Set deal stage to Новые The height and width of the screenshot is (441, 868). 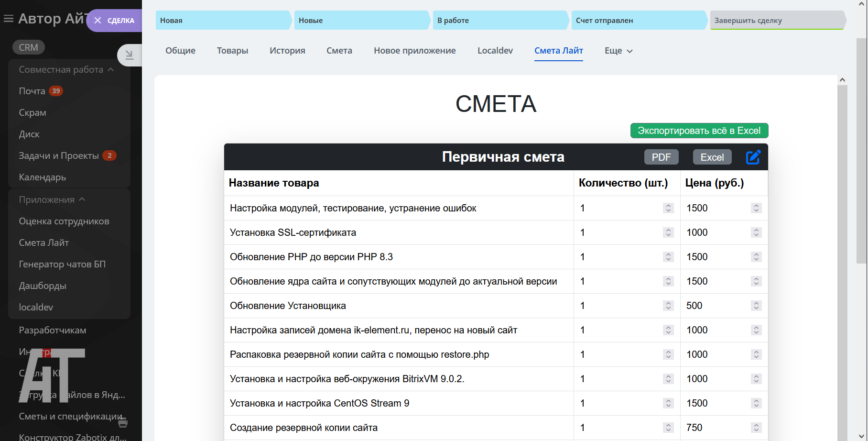pyautogui.click(x=362, y=20)
